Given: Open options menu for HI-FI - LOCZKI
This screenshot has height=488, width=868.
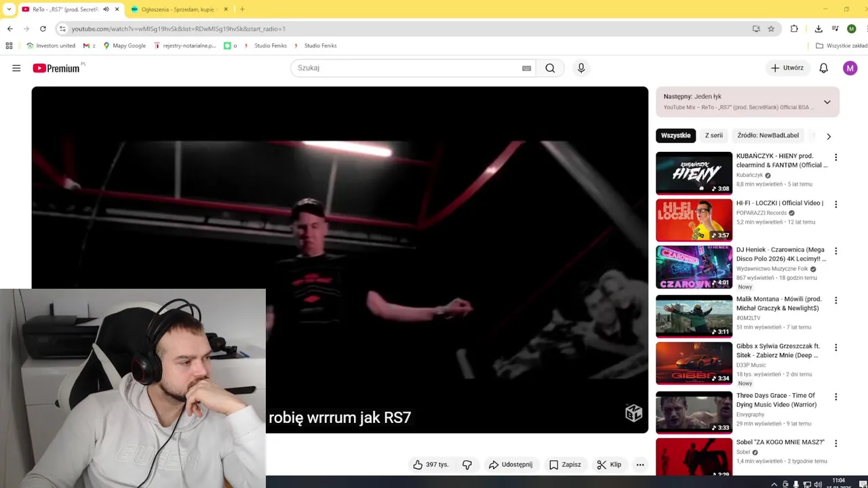Looking at the screenshot, I should (835, 204).
